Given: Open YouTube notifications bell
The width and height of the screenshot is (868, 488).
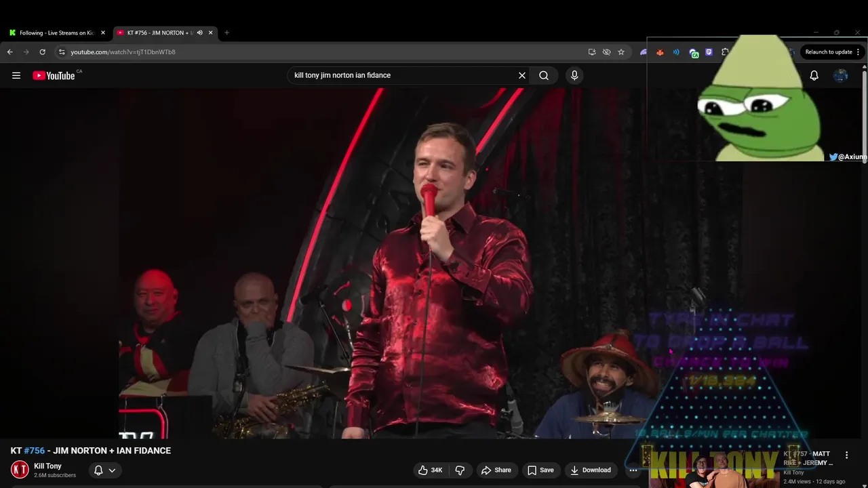Looking at the screenshot, I should click(814, 75).
